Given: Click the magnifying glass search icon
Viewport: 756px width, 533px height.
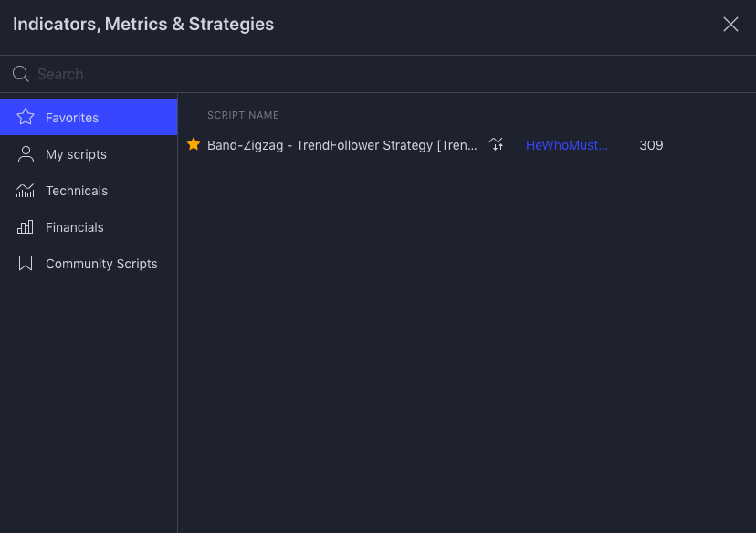Looking at the screenshot, I should click(21, 74).
